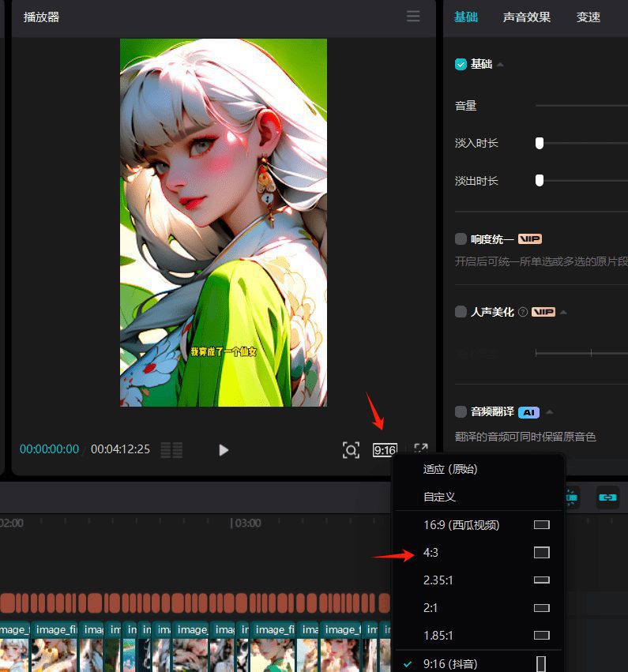The image size is (628, 672).
Task: Click the video preview image
Action: [224, 223]
